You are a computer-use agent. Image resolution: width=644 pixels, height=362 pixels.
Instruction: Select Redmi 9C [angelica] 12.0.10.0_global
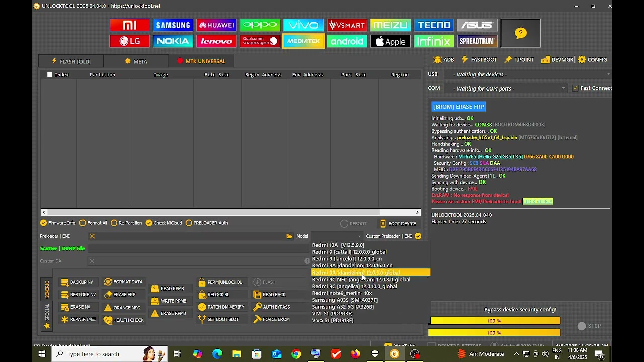(355, 286)
